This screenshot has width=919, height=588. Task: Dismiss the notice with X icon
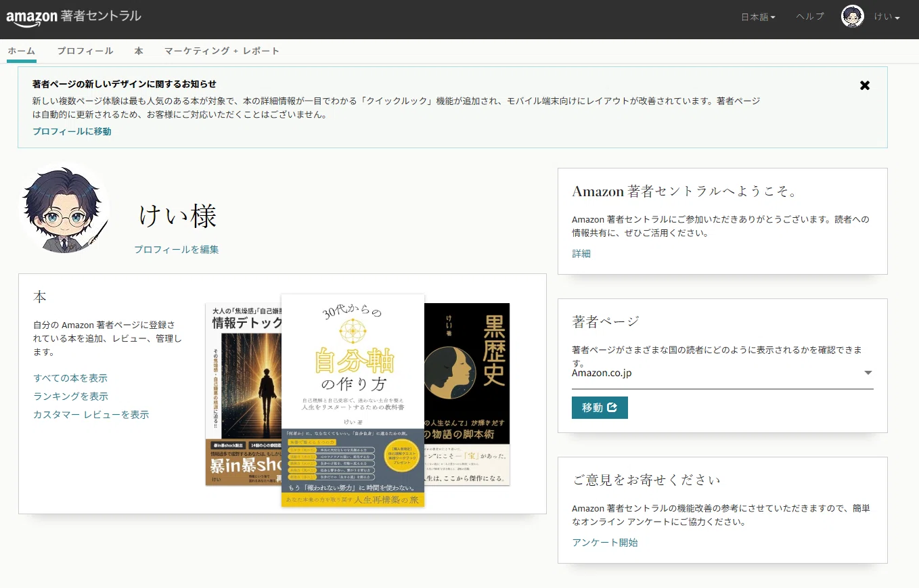[x=865, y=85]
